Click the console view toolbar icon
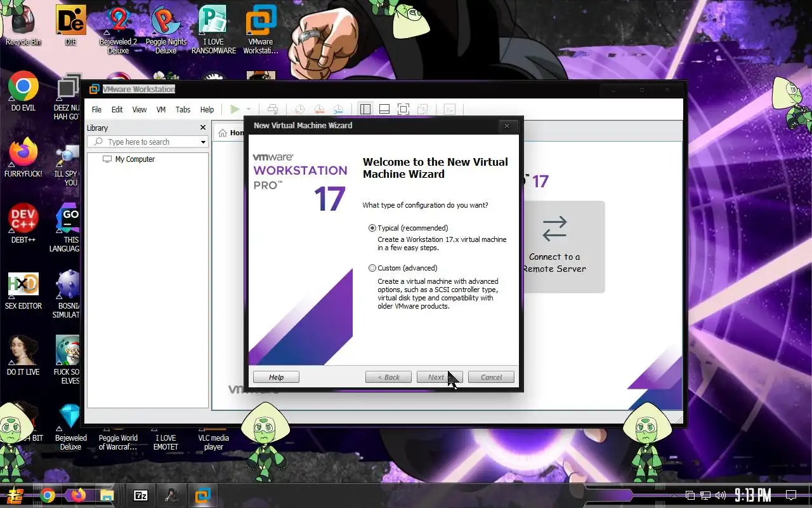This screenshot has height=508, width=812. tap(450, 109)
